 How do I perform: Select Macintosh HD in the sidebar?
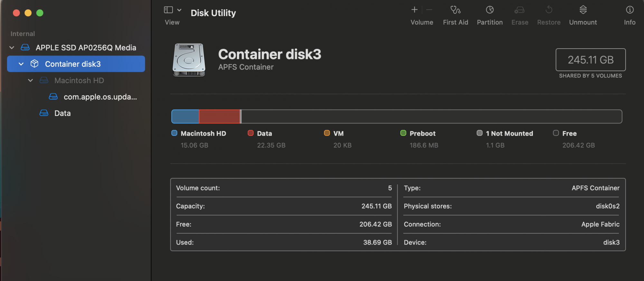pos(79,81)
